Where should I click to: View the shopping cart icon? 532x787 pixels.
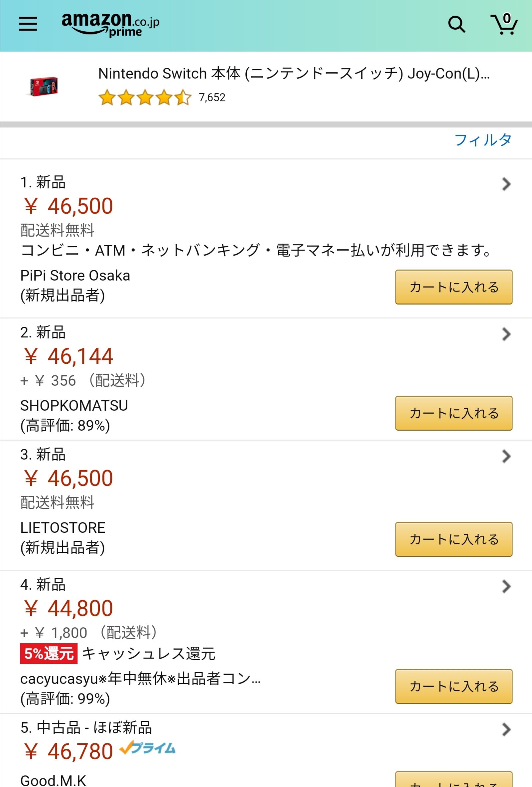tap(504, 24)
